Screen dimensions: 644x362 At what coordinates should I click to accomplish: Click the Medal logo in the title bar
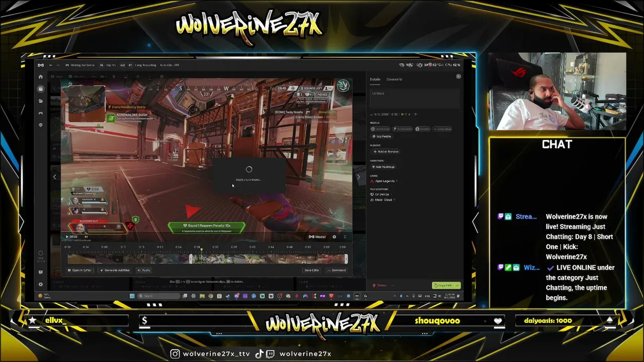coord(41,65)
